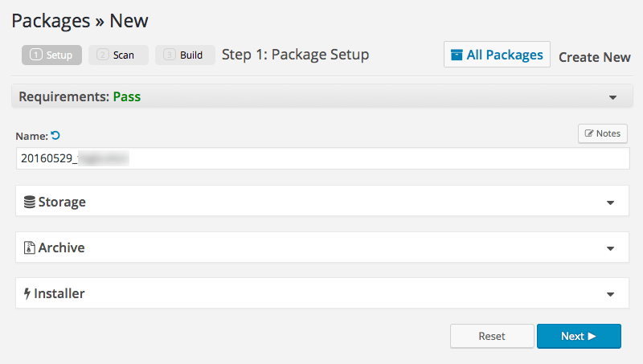Focus the package Name text field
This screenshot has height=364, width=643.
pos(321,158)
